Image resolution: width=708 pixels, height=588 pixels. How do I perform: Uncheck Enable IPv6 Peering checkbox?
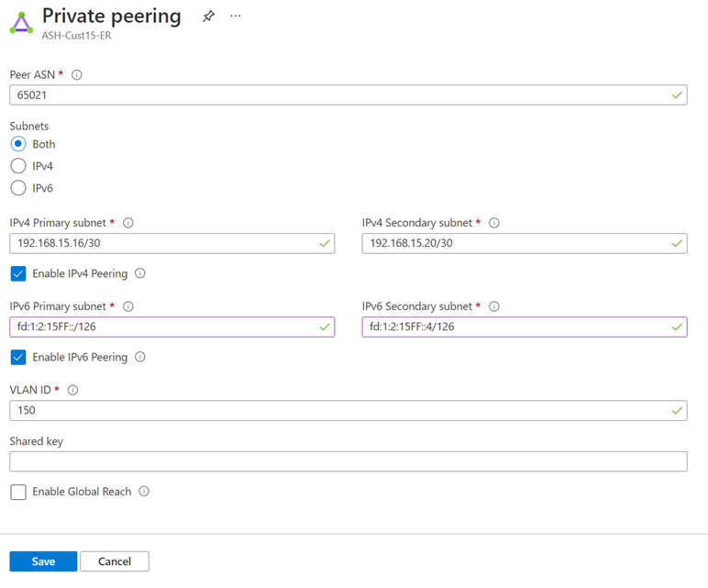18,357
